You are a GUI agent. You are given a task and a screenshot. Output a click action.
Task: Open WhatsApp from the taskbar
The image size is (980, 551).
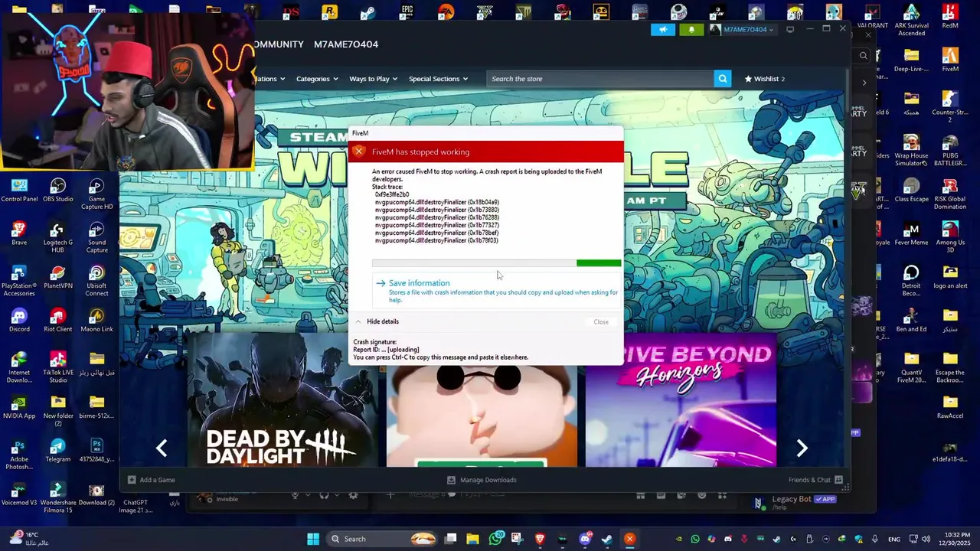tap(496, 539)
